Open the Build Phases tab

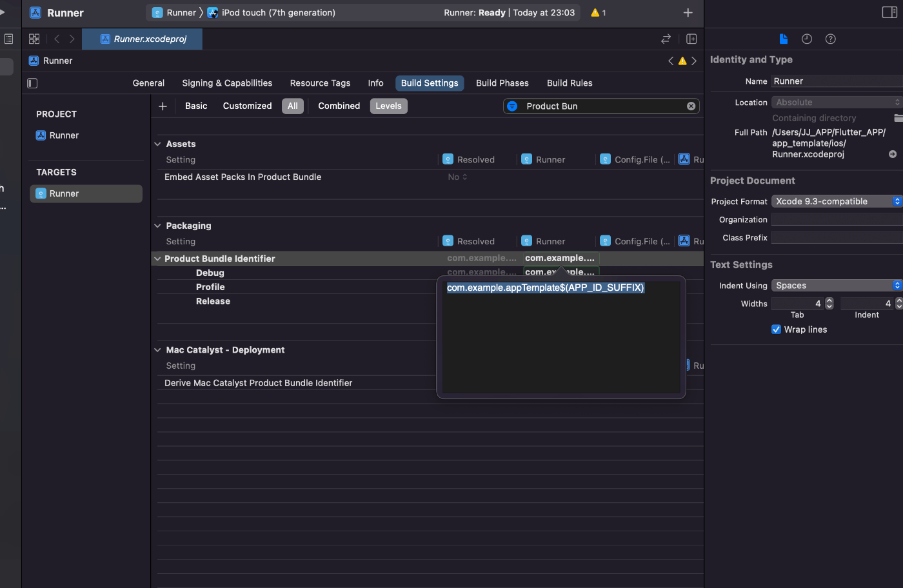[502, 83]
